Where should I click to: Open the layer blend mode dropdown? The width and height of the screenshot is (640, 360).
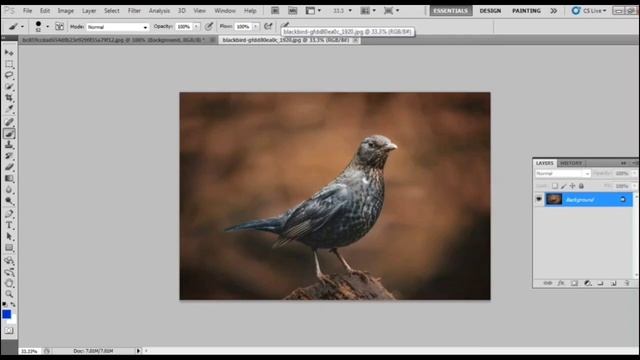click(563, 173)
